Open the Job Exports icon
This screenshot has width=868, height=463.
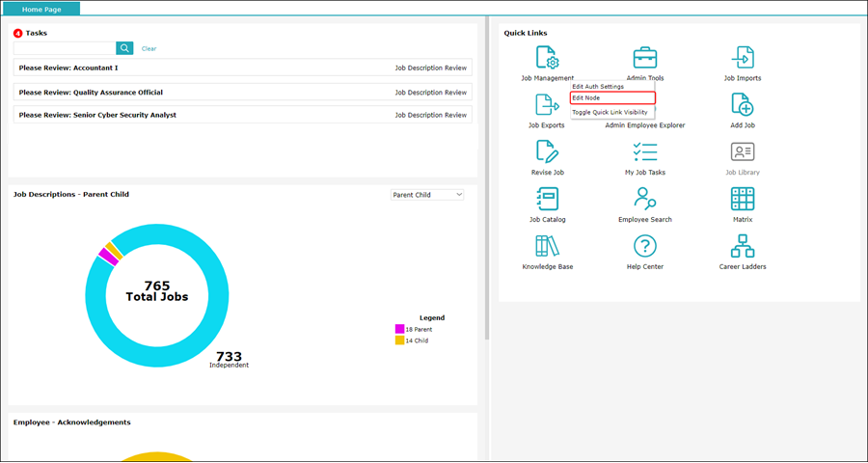pyautogui.click(x=547, y=104)
